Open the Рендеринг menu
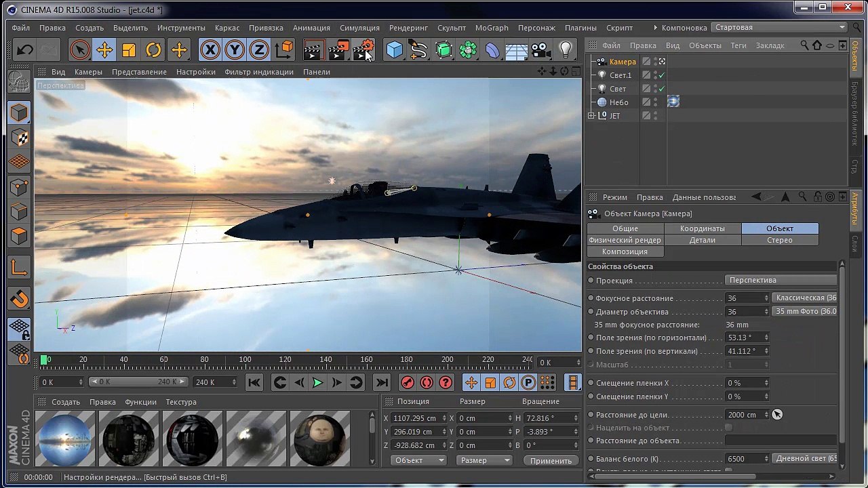Screen dimensions: 868x488 point(408,28)
